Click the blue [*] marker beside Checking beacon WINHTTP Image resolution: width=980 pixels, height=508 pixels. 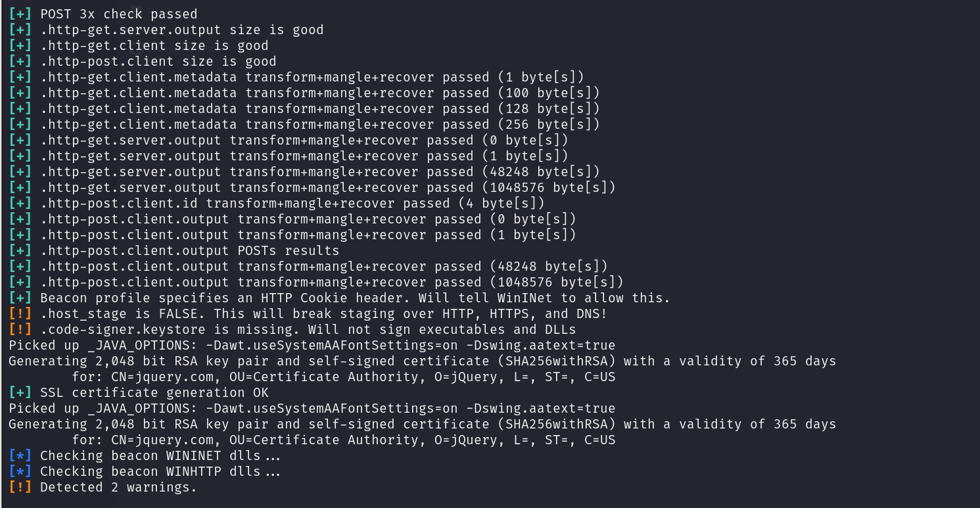(x=20, y=471)
